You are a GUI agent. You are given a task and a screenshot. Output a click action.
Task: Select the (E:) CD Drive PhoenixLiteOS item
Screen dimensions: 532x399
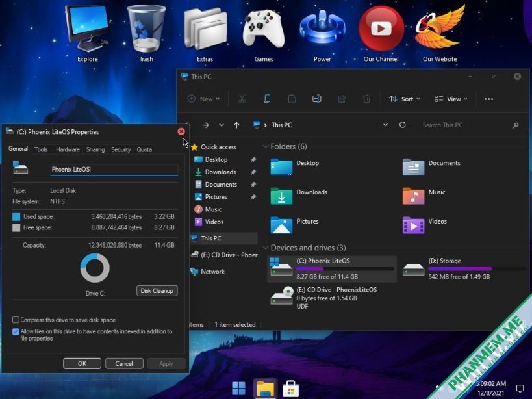click(x=324, y=298)
